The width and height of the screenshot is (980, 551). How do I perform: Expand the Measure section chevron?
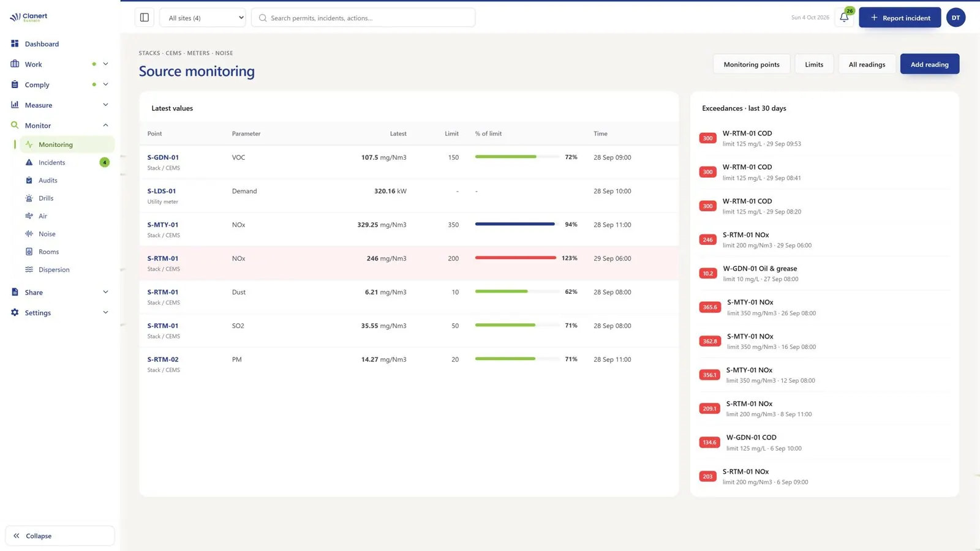[105, 105]
